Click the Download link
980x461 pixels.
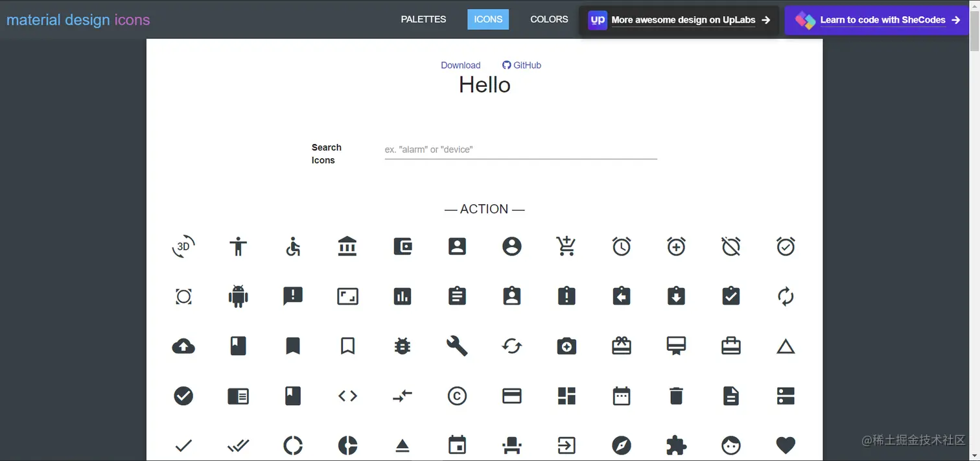pyautogui.click(x=461, y=65)
